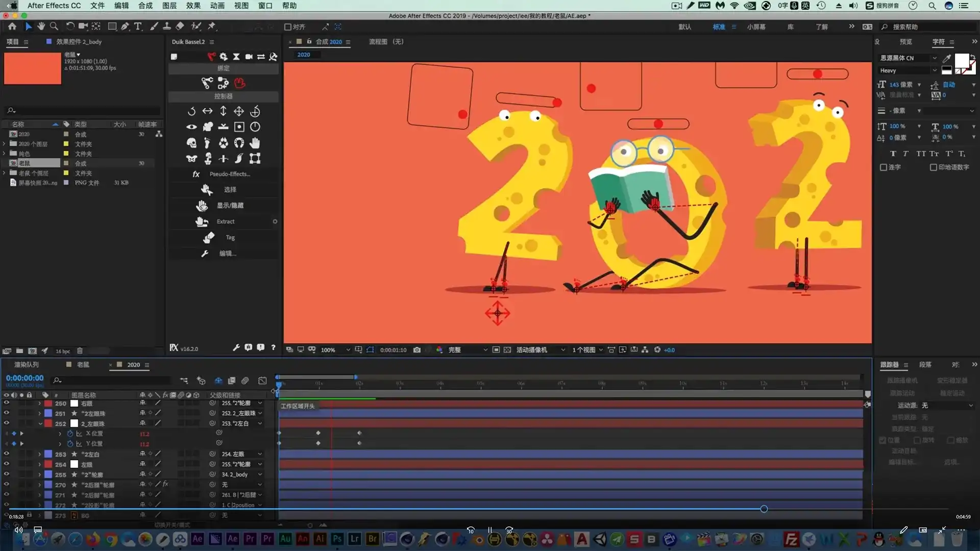Open the 合成 menu in menu bar
The width and height of the screenshot is (980, 551).
coord(145,6)
